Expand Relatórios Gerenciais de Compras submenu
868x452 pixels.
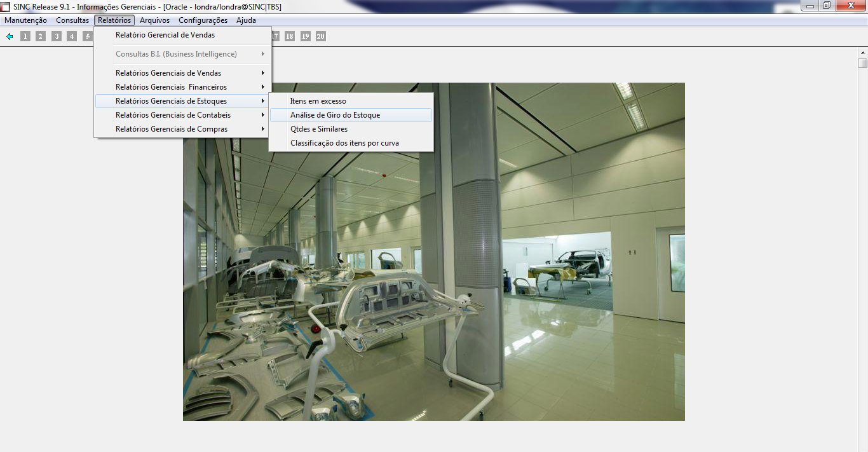pos(183,129)
